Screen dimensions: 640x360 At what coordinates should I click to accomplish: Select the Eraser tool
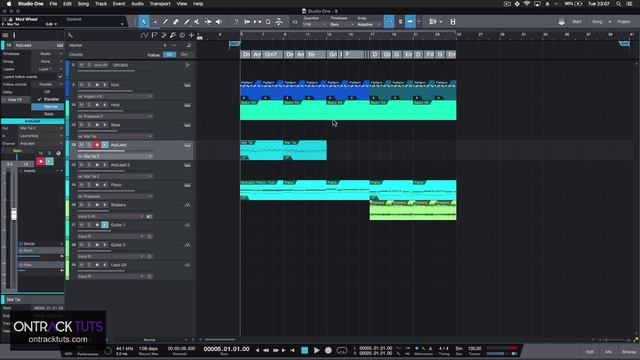coord(176,22)
